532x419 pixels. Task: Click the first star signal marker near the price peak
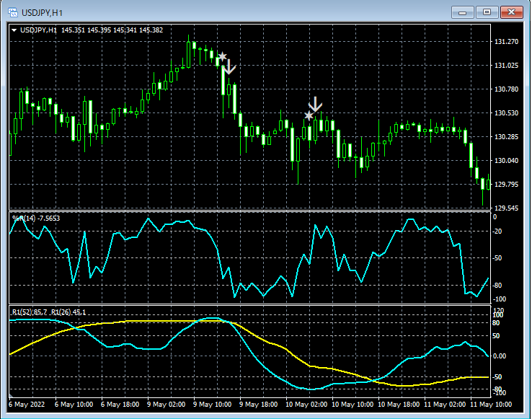point(222,56)
